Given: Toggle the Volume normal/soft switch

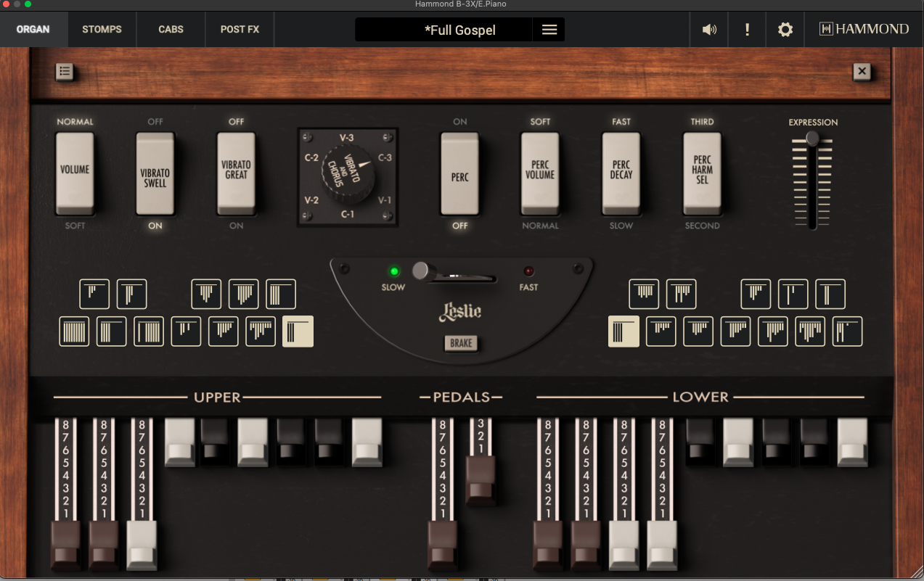Looking at the screenshot, I should pyautogui.click(x=75, y=173).
